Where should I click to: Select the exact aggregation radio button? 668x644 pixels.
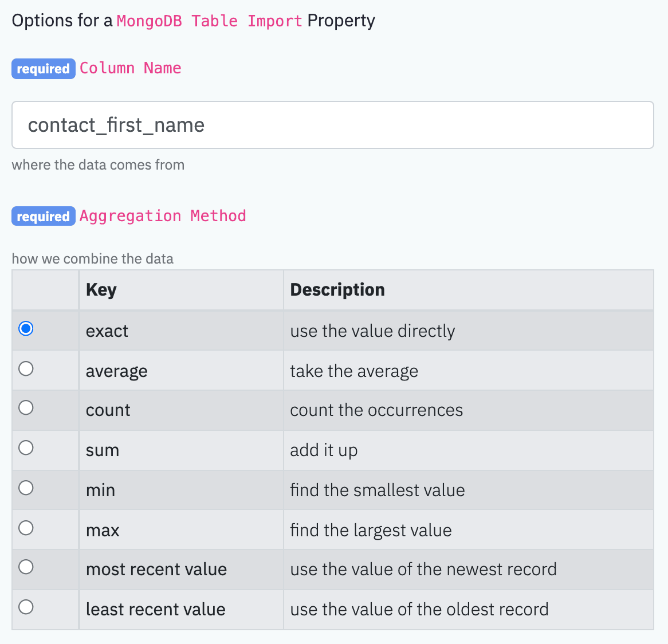pyautogui.click(x=26, y=328)
